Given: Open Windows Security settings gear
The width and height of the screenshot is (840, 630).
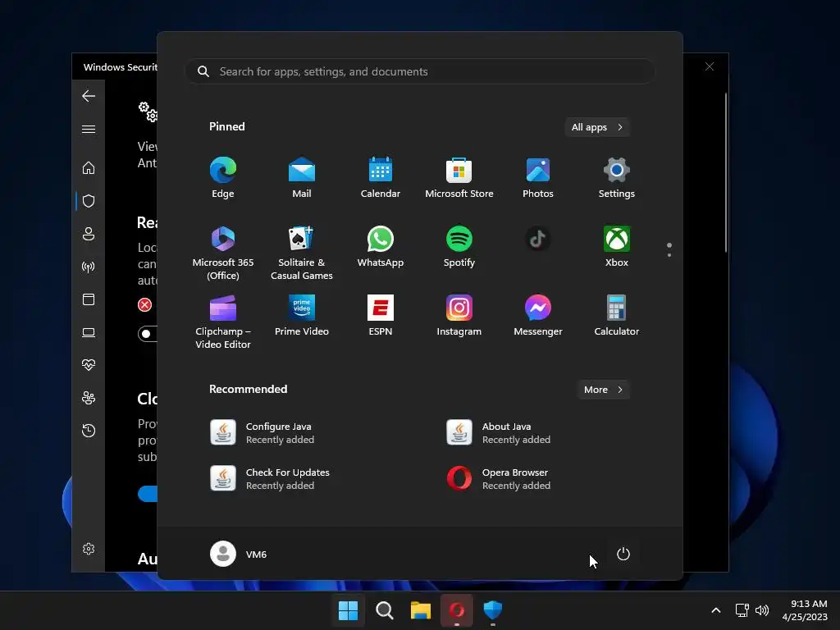Looking at the screenshot, I should (x=89, y=549).
